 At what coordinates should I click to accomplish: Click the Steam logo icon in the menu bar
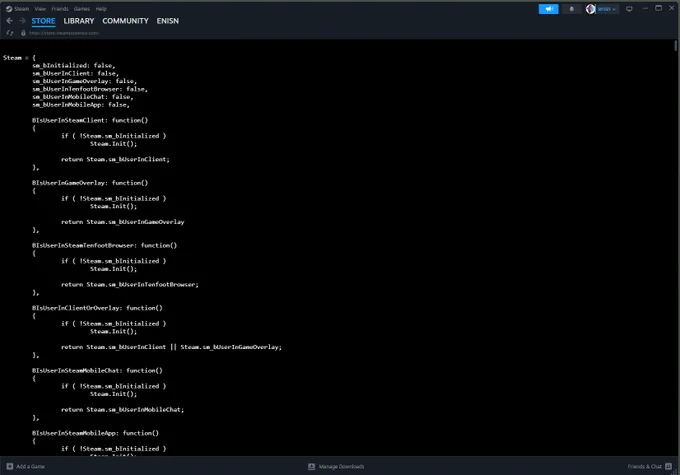9,9
